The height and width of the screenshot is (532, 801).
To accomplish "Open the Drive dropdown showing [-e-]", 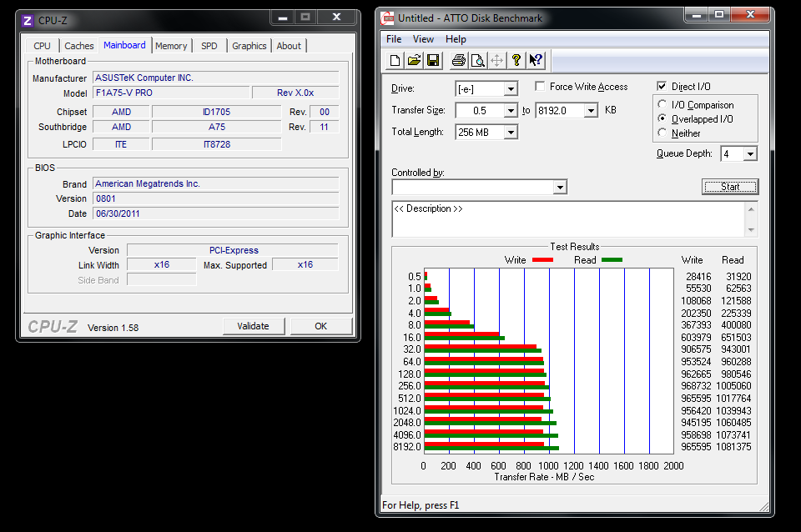I will click(x=511, y=89).
